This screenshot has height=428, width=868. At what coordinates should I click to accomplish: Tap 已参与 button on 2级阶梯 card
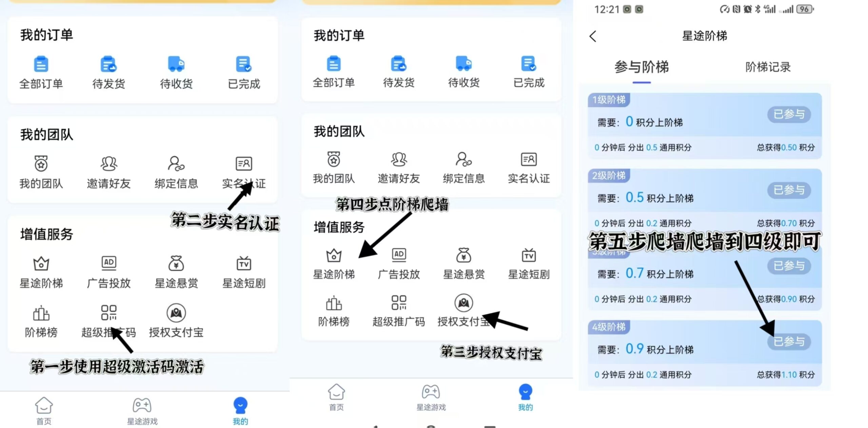click(789, 190)
